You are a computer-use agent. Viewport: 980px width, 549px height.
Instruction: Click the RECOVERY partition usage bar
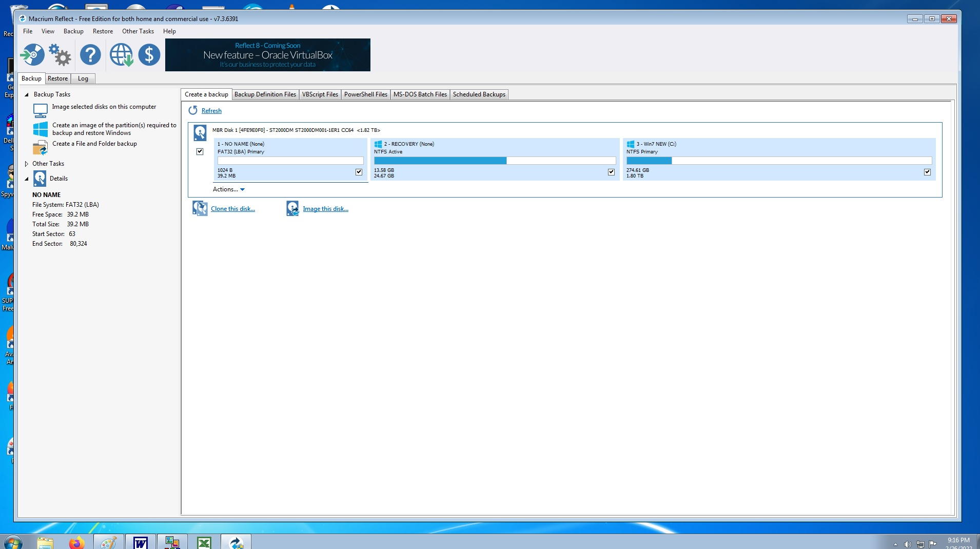tap(495, 161)
